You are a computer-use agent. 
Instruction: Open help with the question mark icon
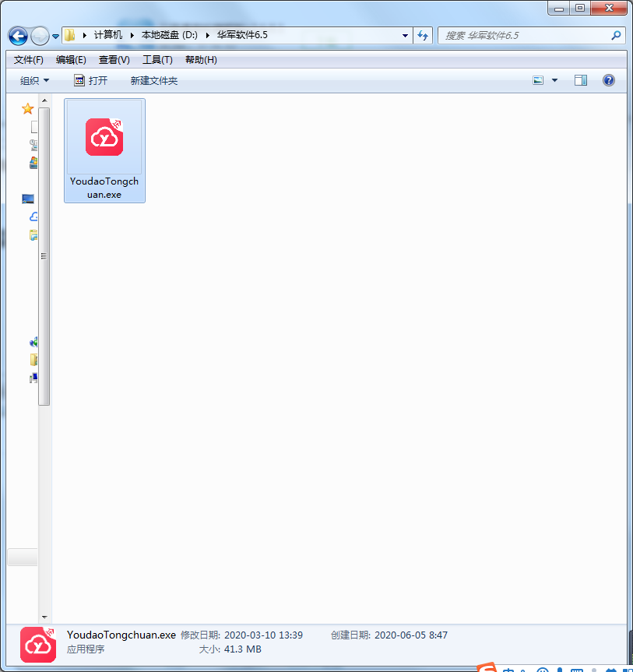(609, 80)
